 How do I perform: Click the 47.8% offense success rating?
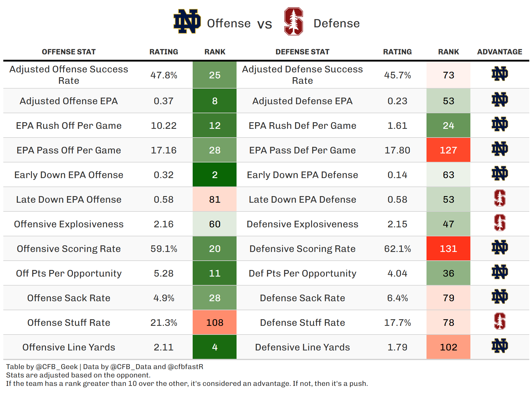click(164, 75)
